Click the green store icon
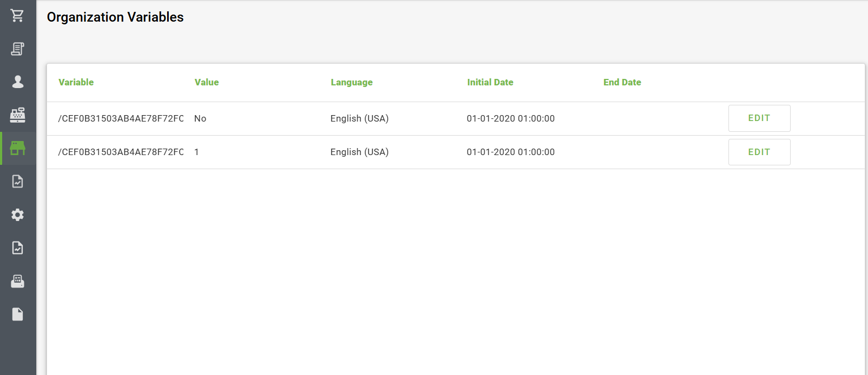Image resolution: width=868 pixels, height=375 pixels. click(x=17, y=148)
